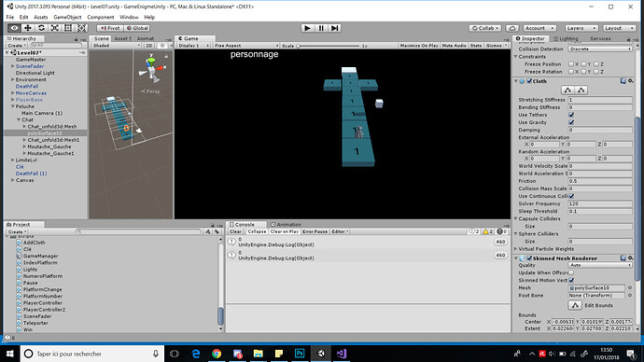Select the Move tool in toolbar

click(x=27, y=28)
